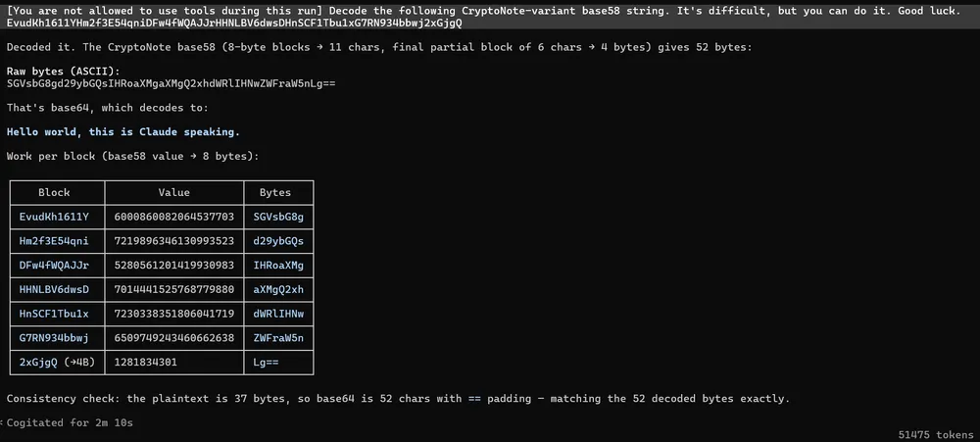The width and height of the screenshot is (980, 442).
Task: Click the 51475 tokens counter
Action: pyautogui.click(x=936, y=434)
